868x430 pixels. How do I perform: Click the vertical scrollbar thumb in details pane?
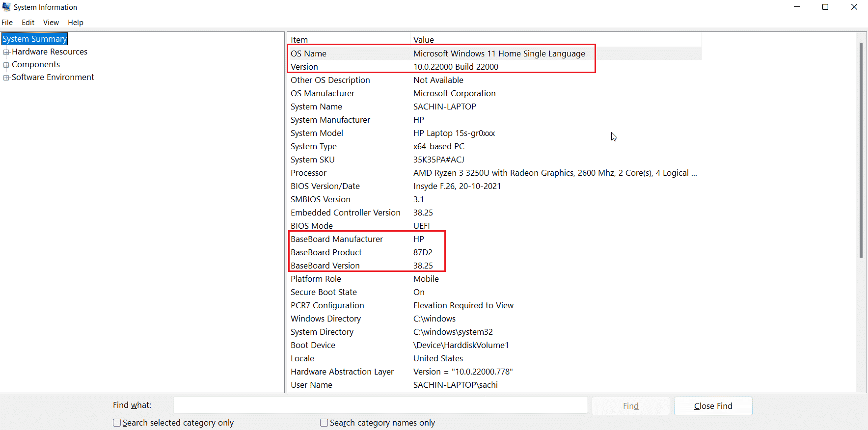pos(861,150)
